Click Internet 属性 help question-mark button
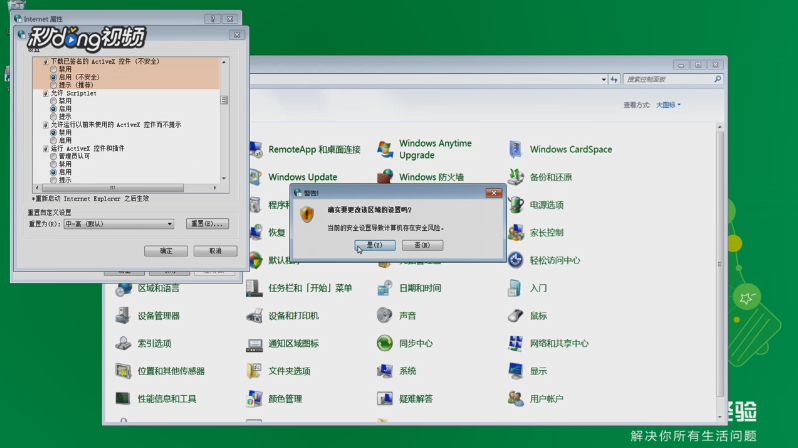 coord(213,19)
